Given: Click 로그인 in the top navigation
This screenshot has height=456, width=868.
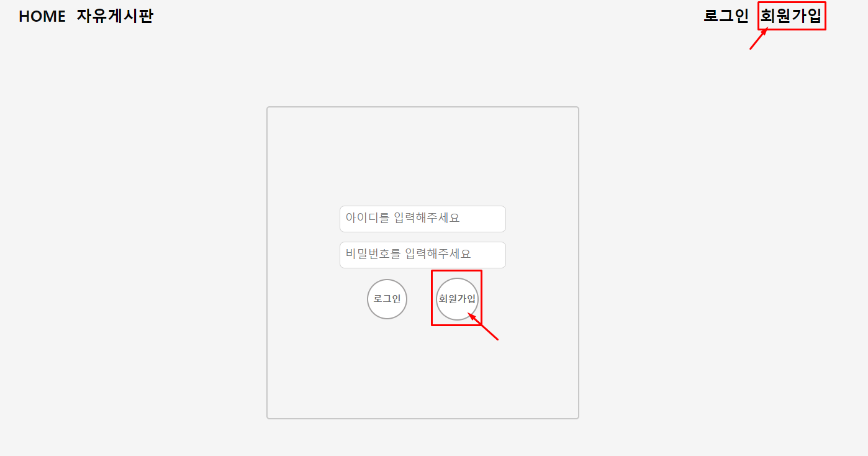Looking at the screenshot, I should 726,16.
